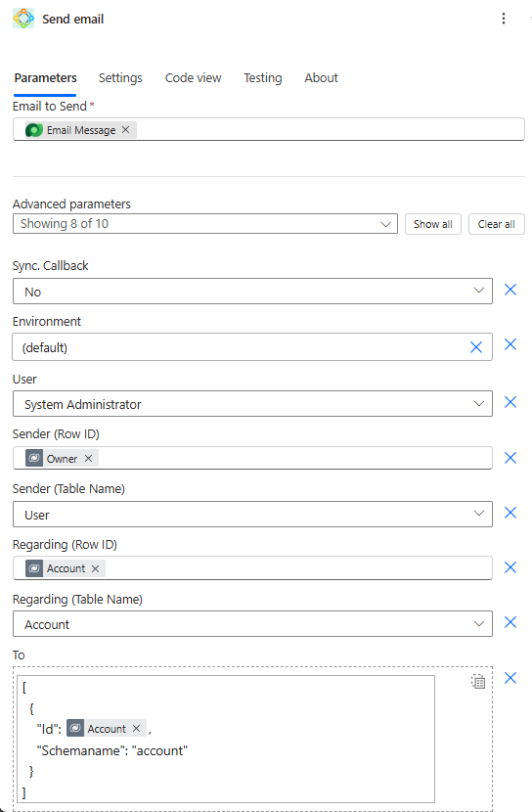
Task: Remove the Owner token from Sender
Action: pyautogui.click(x=88, y=458)
